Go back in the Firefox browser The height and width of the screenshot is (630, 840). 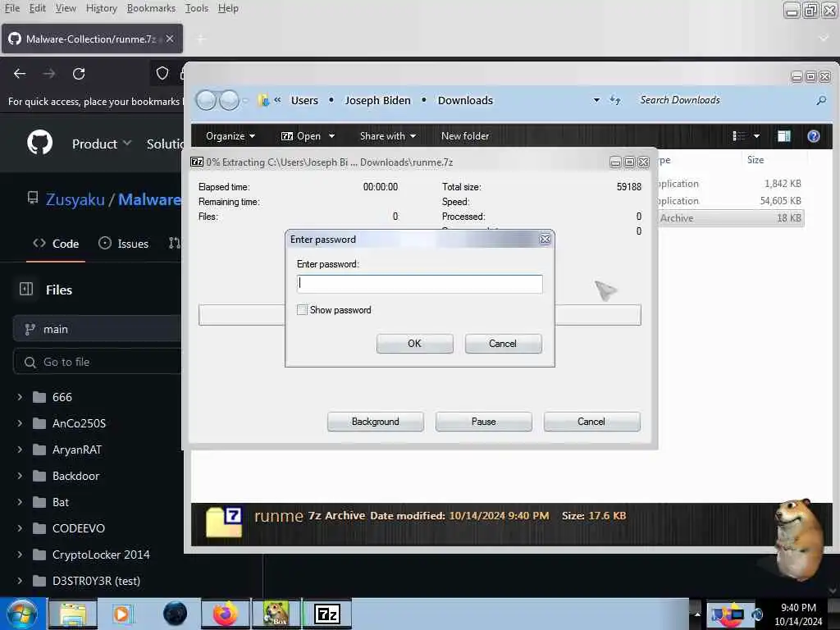pyautogui.click(x=20, y=73)
